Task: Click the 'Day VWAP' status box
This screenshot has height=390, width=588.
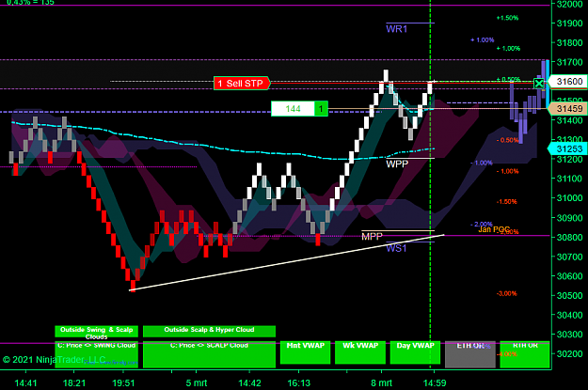Action: tap(415, 352)
